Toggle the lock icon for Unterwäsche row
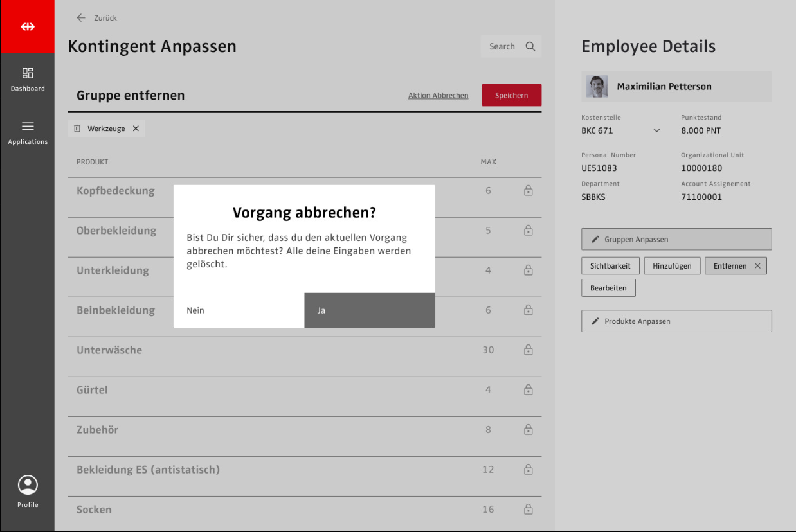Image resolution: width=796 pixels, height=532 pixels. click(528, 350)
